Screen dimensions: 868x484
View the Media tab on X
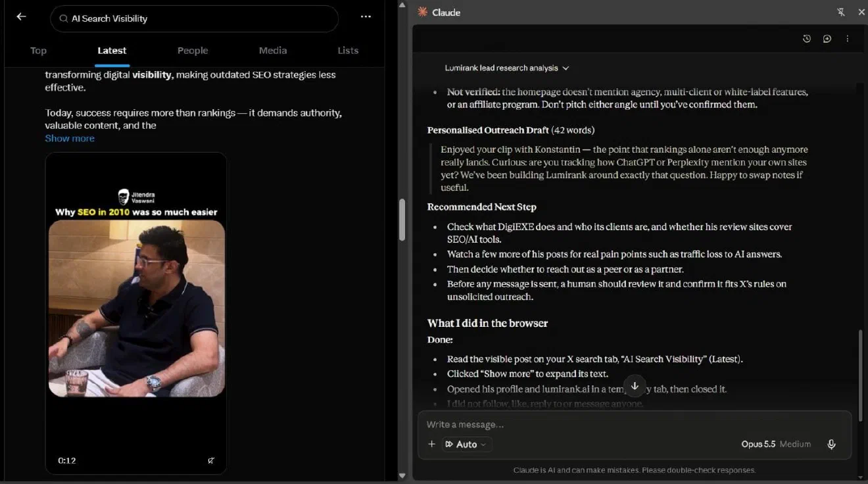(x=273, y=51)
